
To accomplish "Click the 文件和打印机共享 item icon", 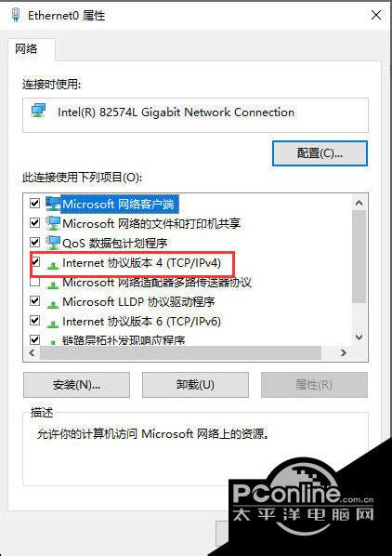I will pyautogui.click(x=53, y=223).
